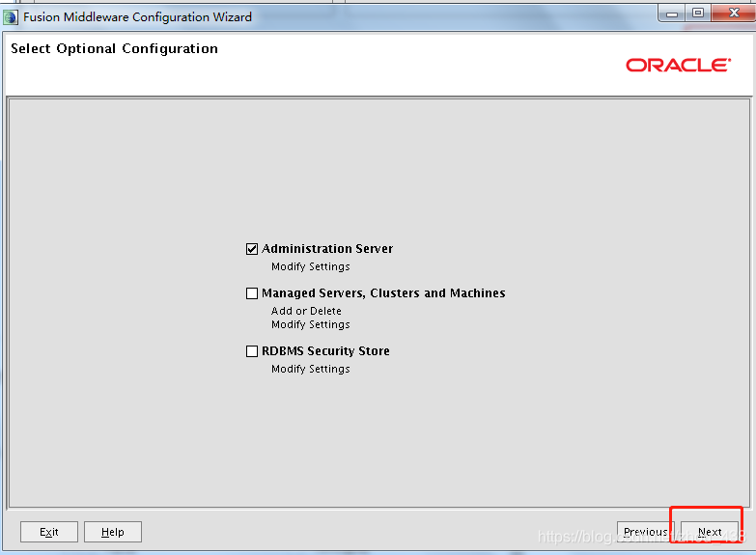
Task: Close the Configuration Wizard window
Action: click(734, 13)
